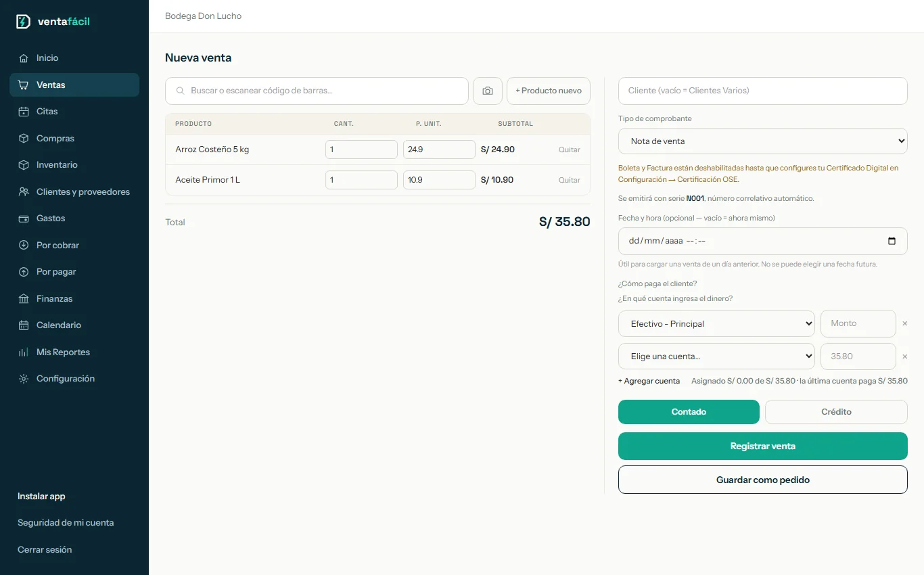Viewport: 924px width, 575px height.
Task: Click the Fecha y hora field
Action: [763, 241]
